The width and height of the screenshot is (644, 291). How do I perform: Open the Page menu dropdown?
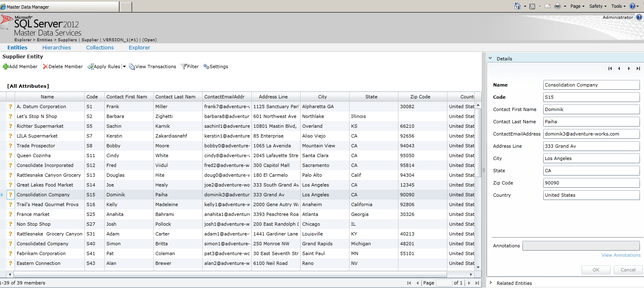coord(577,6)
